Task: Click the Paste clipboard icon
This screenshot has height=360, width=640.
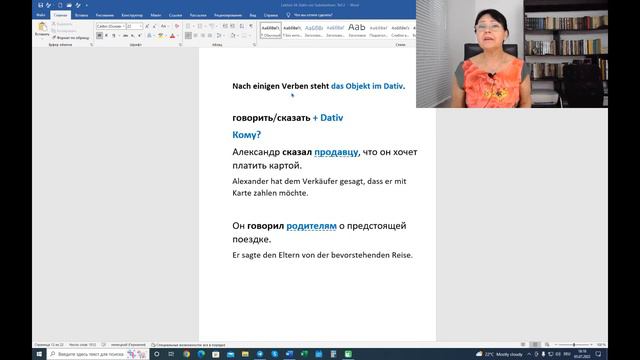Action: pyautogui.click(x=42, y=27)
